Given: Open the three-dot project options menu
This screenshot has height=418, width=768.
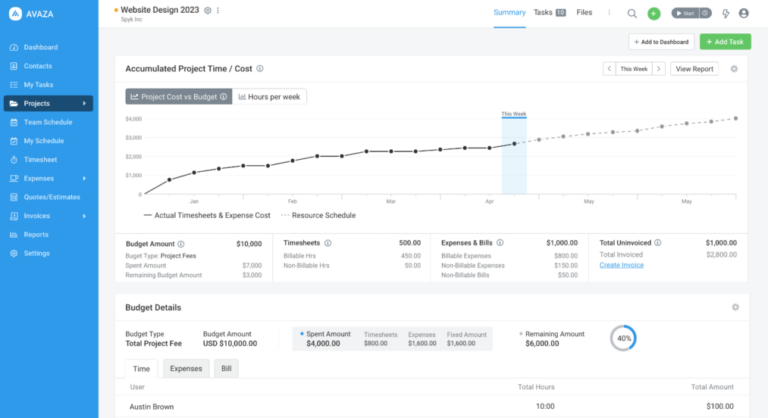Looking at the screenshot, I should [218, 10].
